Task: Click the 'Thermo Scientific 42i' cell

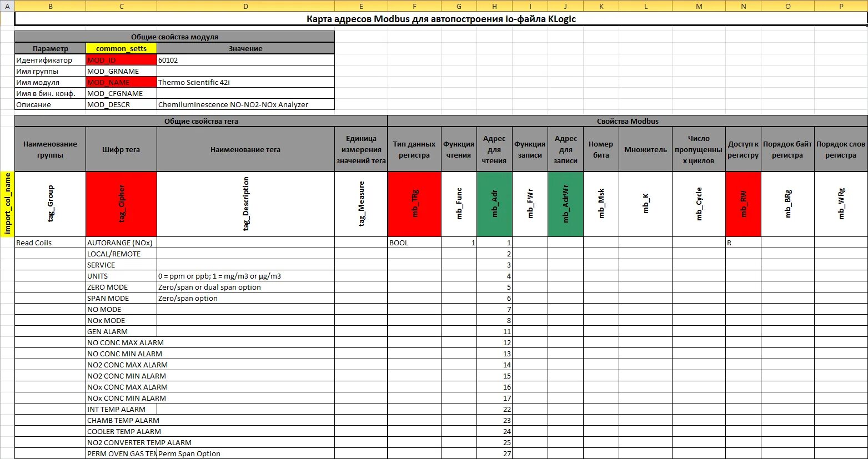Action: [x=246, y=82]
